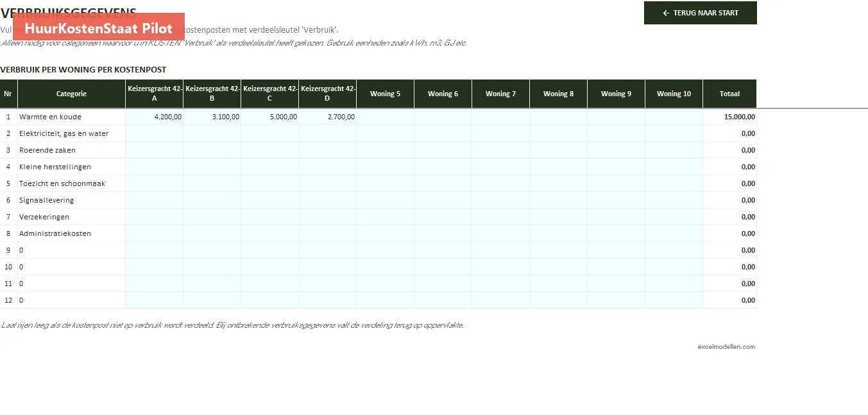This screenshot has height=415, width=868.
Task: Select the Woning 10 cell for Roerende zaken
Action: pyautogui.click(x=674, y=150)
